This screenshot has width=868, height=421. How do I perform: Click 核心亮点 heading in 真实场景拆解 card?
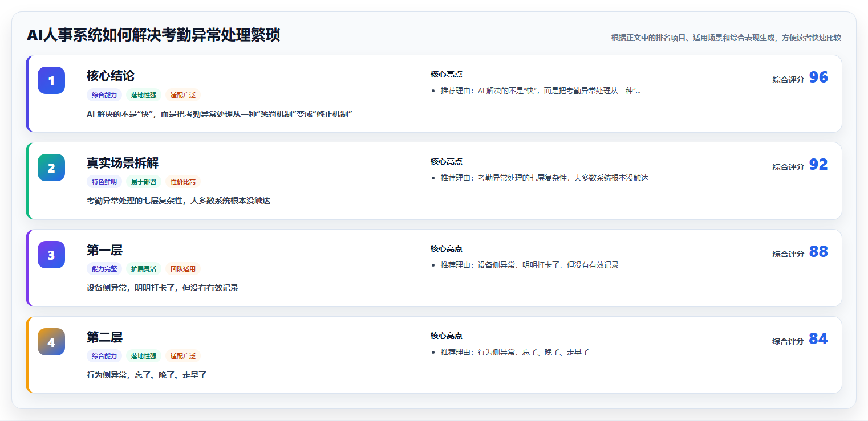(x=447, y=161)
